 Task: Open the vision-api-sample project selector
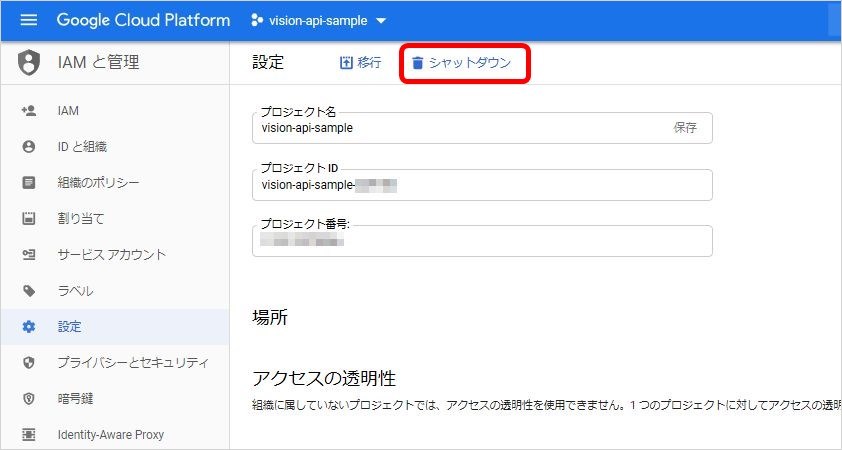point(319,21)
